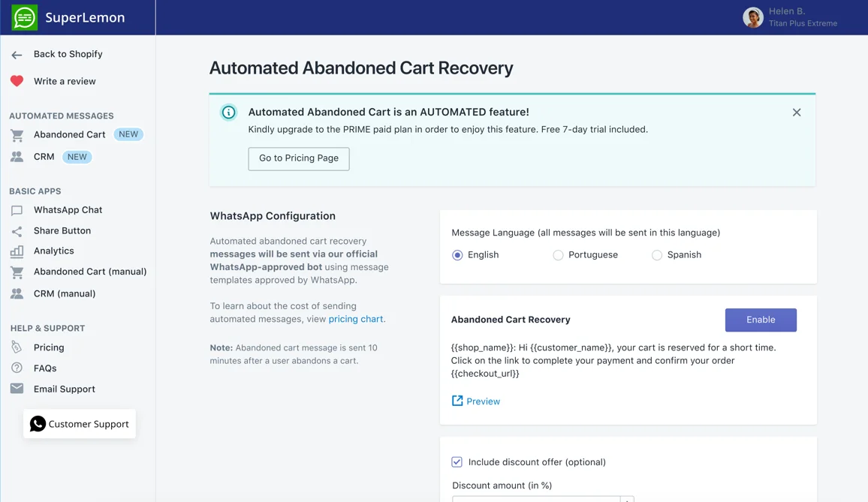The height and width of the screenshot is (502, 868).
Task: Open Abandoned Cart automated messages page
Action: coord(69,135)
